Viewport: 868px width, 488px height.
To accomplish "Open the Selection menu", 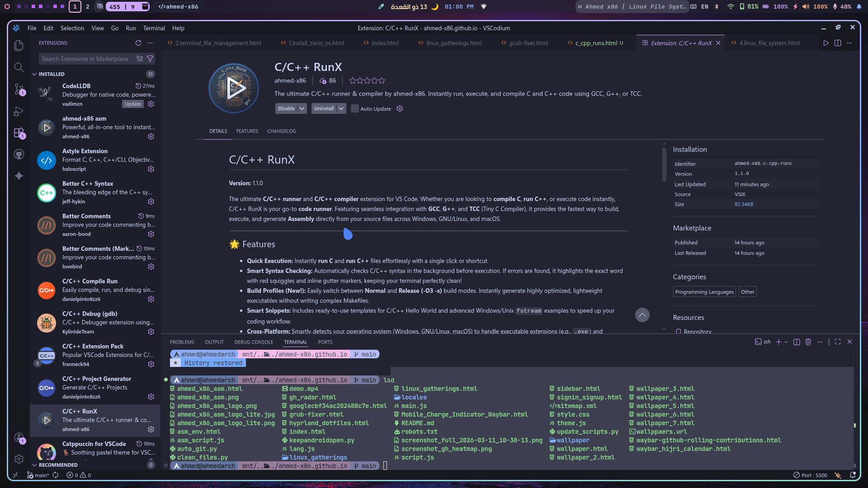I will pyautogui.click(x=72, y=28).
